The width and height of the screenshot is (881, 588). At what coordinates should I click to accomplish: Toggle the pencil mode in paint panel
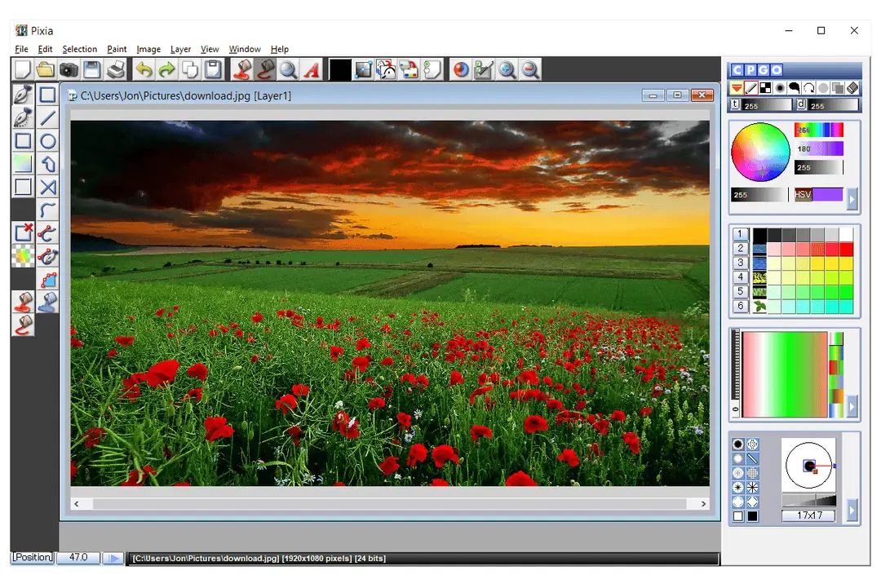(750, 88)
